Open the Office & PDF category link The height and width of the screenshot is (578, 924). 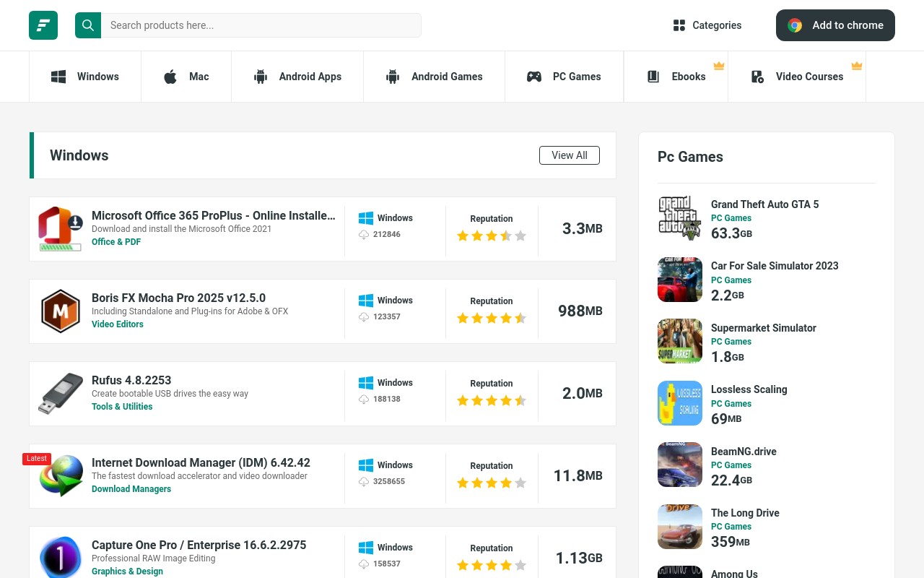click(116, 242)
